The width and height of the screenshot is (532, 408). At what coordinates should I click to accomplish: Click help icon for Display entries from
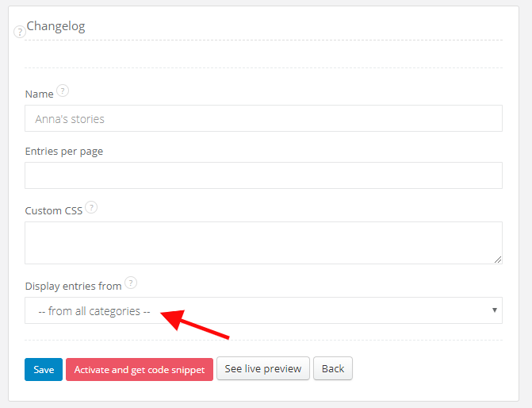pos(131,283)
